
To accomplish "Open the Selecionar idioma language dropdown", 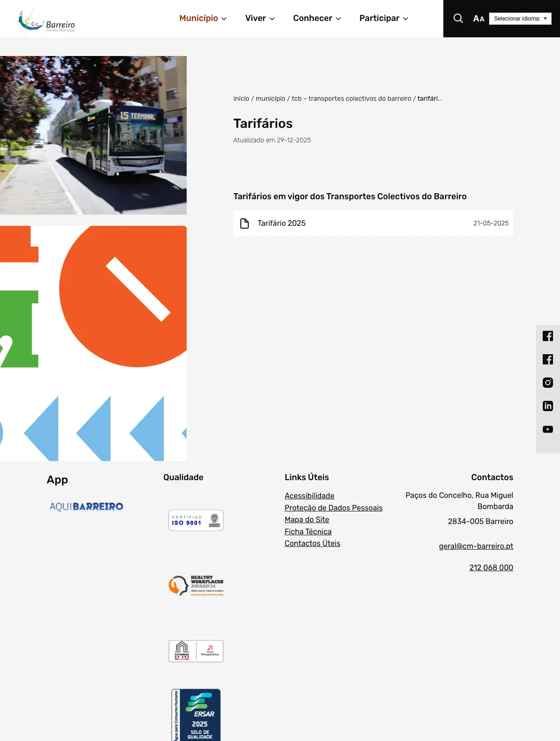I will (x=520, y=19).
